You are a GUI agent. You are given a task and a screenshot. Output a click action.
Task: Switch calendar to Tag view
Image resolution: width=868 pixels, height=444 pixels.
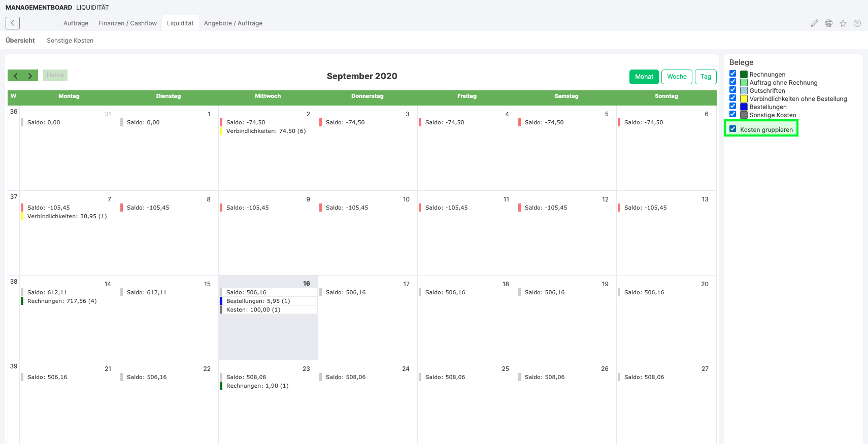(705, 77)
